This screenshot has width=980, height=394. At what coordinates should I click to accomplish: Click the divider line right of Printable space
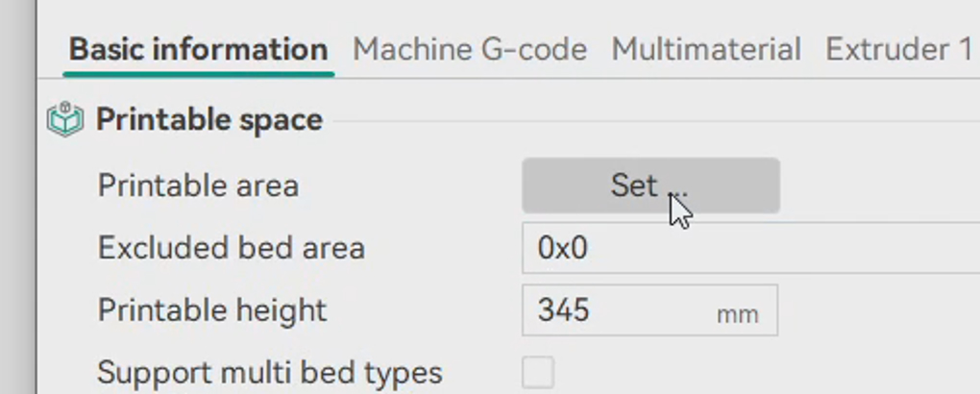pos(653,121)
